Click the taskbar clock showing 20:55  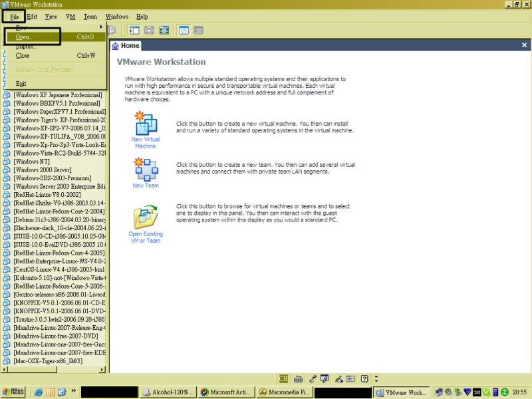pyautogui.click(x=519, y=392)
